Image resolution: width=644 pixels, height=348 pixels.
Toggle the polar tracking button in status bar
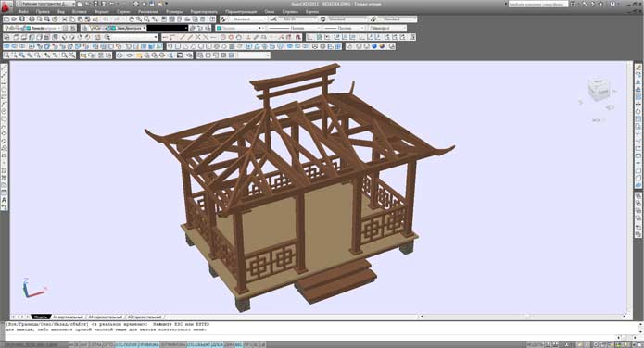click(126, 344)
